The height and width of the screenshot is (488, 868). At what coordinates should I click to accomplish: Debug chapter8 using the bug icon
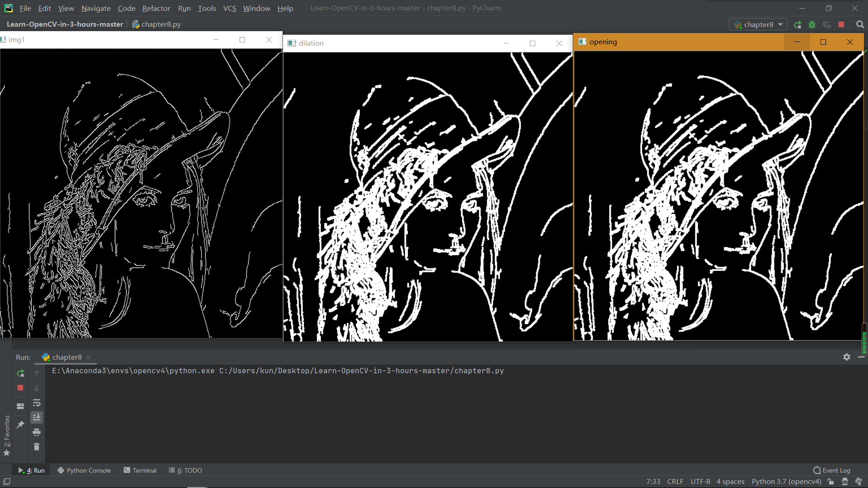[x=812, y=24]
